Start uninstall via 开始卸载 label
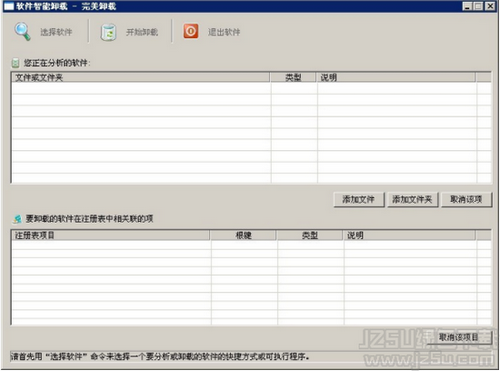 142,32
